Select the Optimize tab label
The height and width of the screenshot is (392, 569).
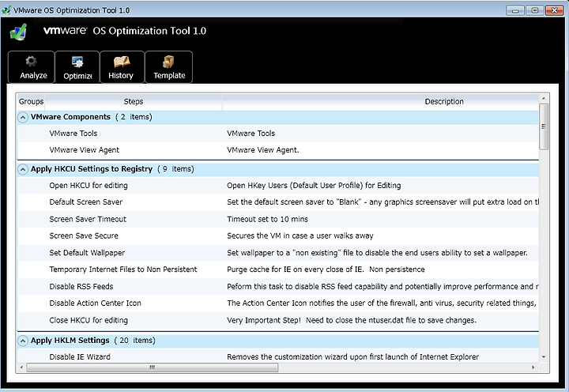point(77,76)
